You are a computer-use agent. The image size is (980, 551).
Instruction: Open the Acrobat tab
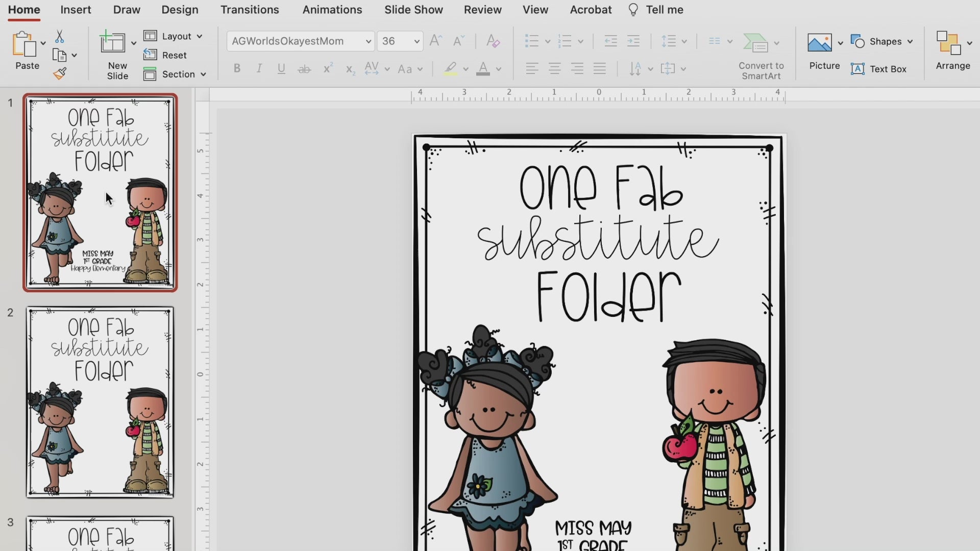click(x=591, y=10)
